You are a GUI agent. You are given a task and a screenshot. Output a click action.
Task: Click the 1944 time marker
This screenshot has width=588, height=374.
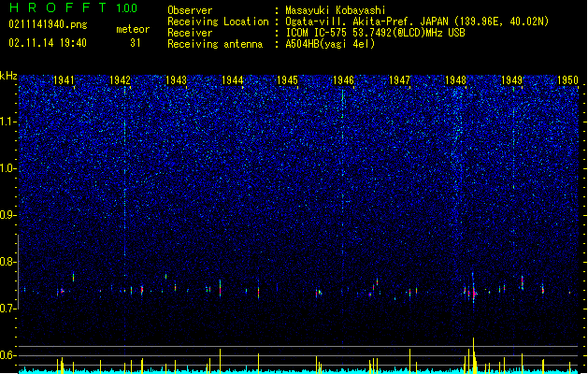point(233,79)
